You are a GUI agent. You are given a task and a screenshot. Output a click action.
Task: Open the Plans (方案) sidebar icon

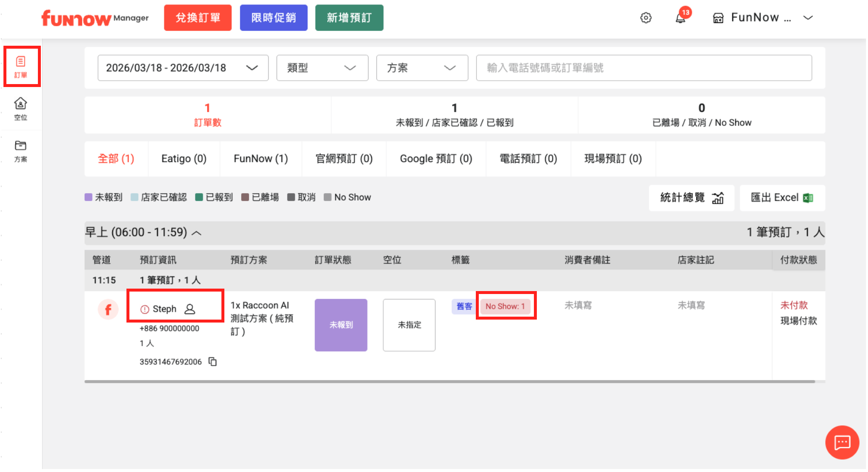(21, 151)
